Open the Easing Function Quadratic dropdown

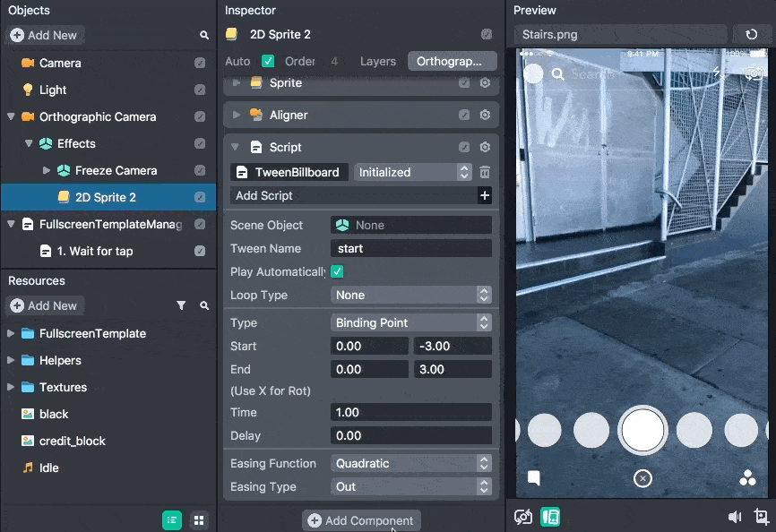[x=411, y=463]
